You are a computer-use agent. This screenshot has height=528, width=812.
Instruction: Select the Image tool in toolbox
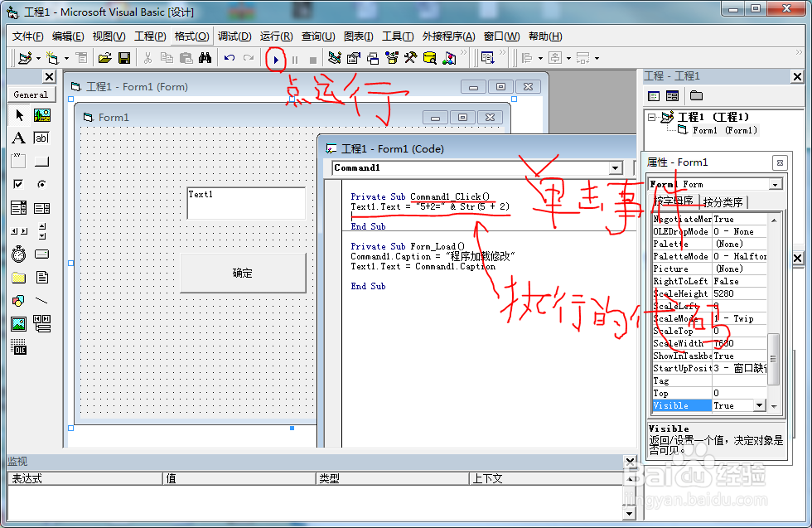19,324
